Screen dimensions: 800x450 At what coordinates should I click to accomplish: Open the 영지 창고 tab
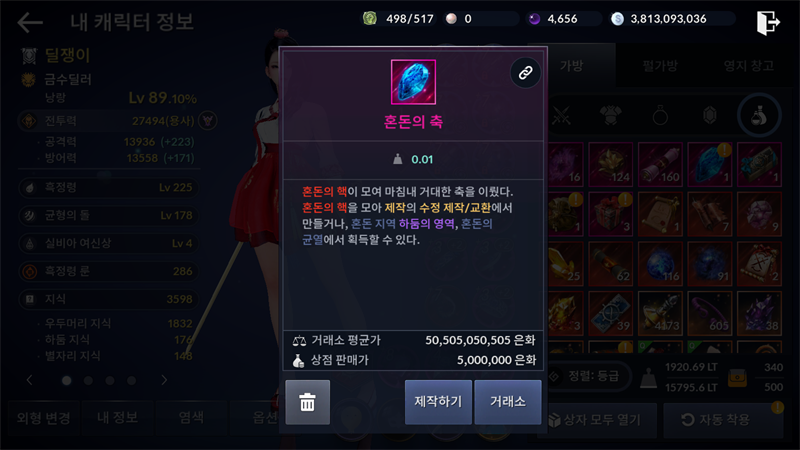tap(748, 65)
